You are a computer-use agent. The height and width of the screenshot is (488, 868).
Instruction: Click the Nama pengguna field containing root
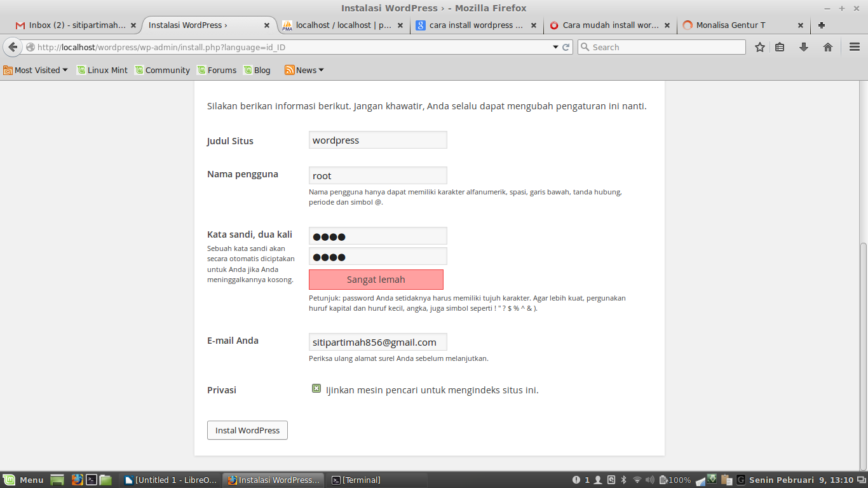click(x=378, y=175)
